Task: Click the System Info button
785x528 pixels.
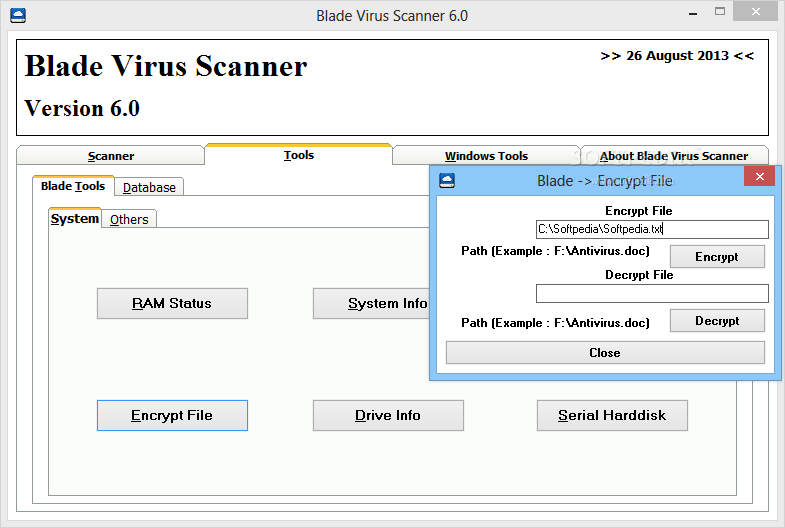Action: pyautogui.click(x=371, y=303)
